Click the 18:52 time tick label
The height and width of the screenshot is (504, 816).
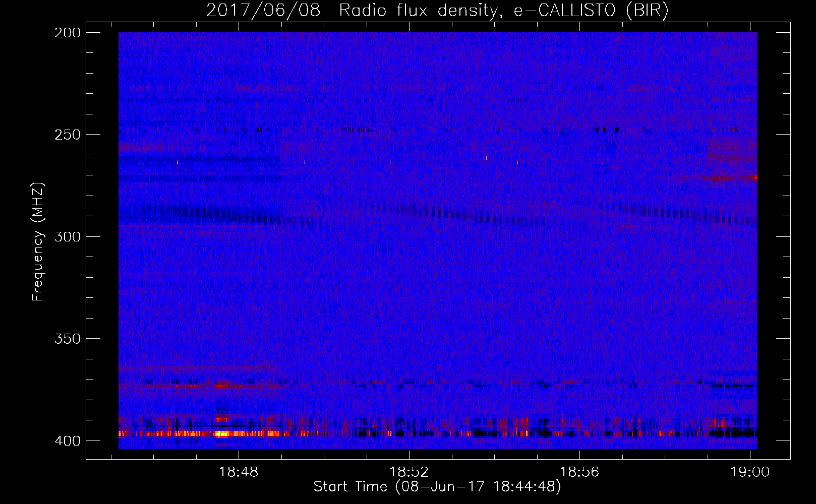coord(409,472)
